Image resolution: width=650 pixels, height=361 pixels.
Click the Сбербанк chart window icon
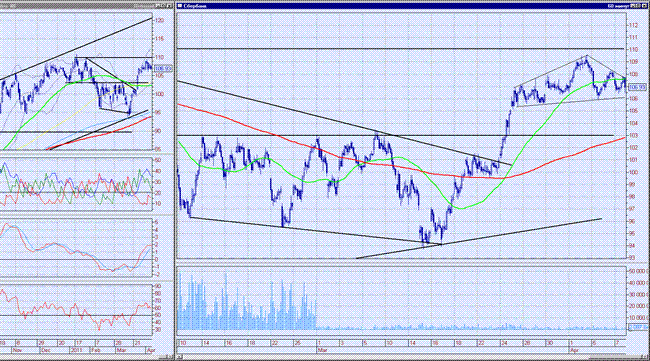coord(180,6)
